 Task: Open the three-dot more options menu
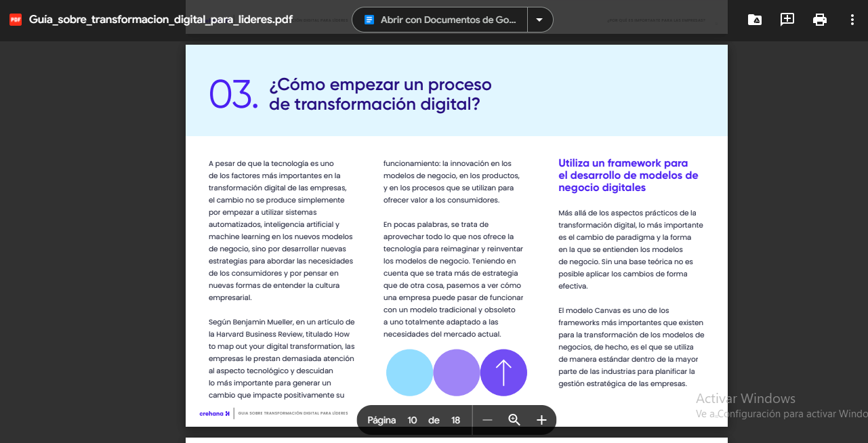coord(852,19)
